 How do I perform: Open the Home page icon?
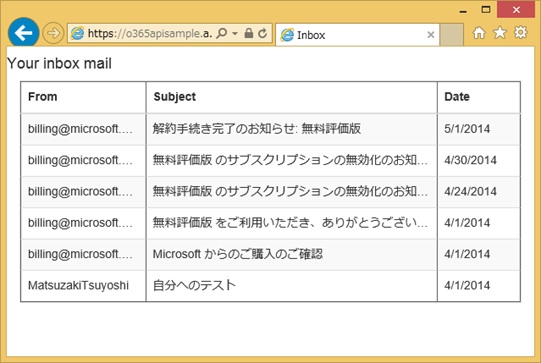coord(479,33)
